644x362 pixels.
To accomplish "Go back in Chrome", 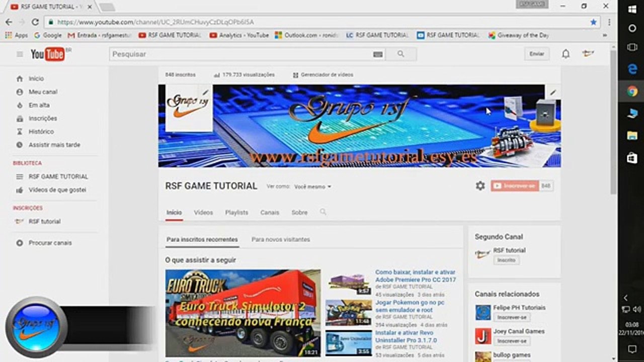I will (x=9, y=22).
